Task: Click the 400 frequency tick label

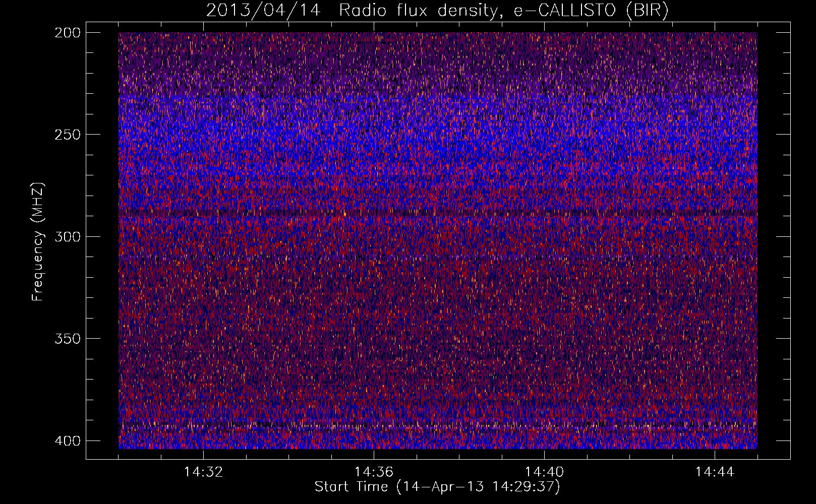Action: pos(67,440)
